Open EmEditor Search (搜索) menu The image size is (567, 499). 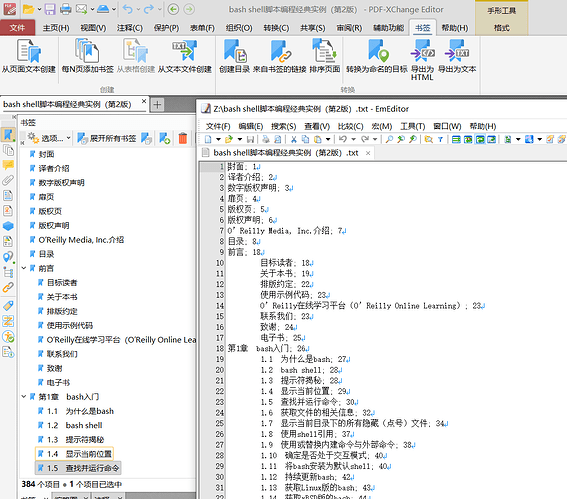(x=284, y=126)
